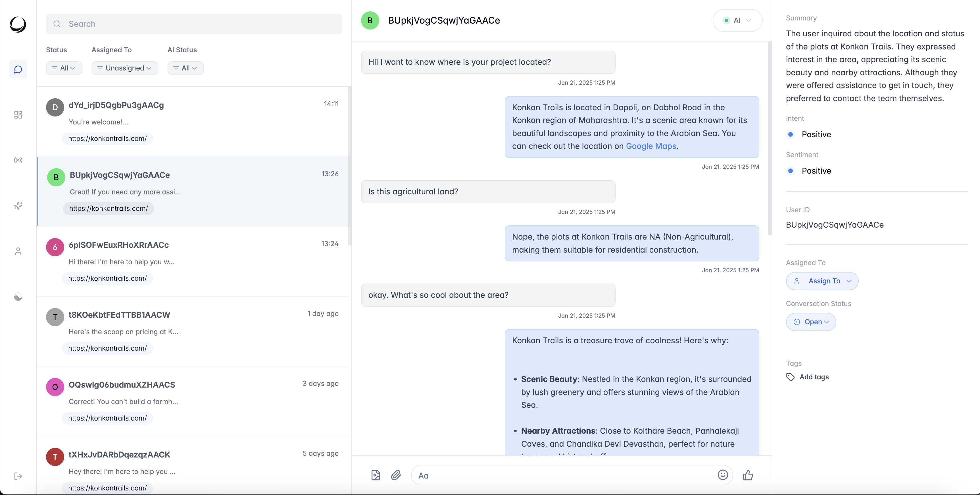
Task: Click the logout icon in sidebar
Action: (x=18, y=476)
